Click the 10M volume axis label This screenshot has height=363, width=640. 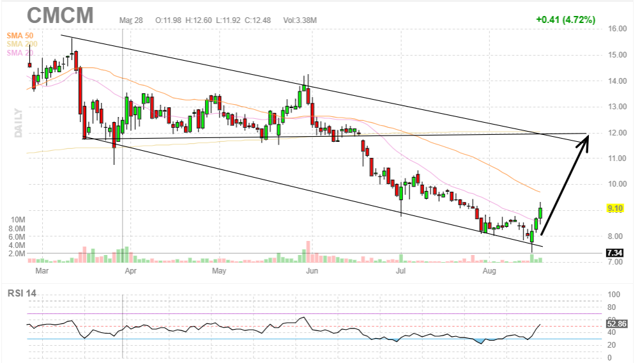18,220
